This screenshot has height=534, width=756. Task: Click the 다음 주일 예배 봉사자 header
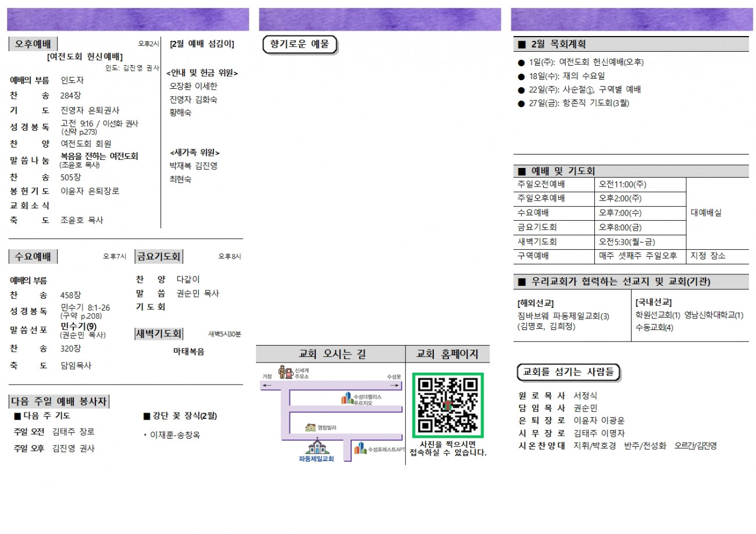[x=59, y=402]
